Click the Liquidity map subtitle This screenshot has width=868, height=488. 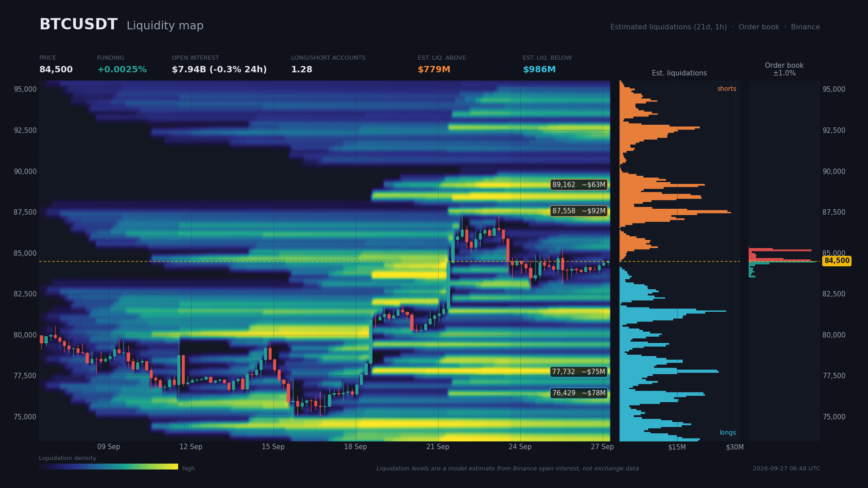tap(165, 25)
